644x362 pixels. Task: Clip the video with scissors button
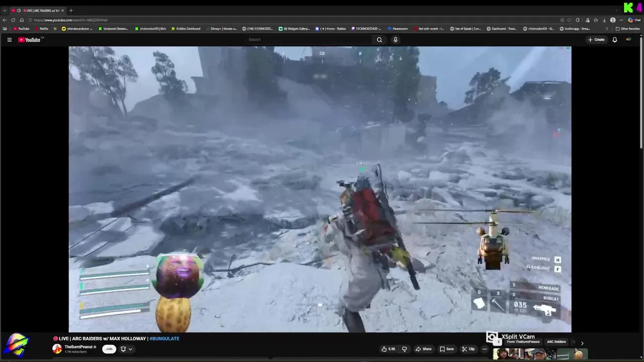click(x=468, y=349)
